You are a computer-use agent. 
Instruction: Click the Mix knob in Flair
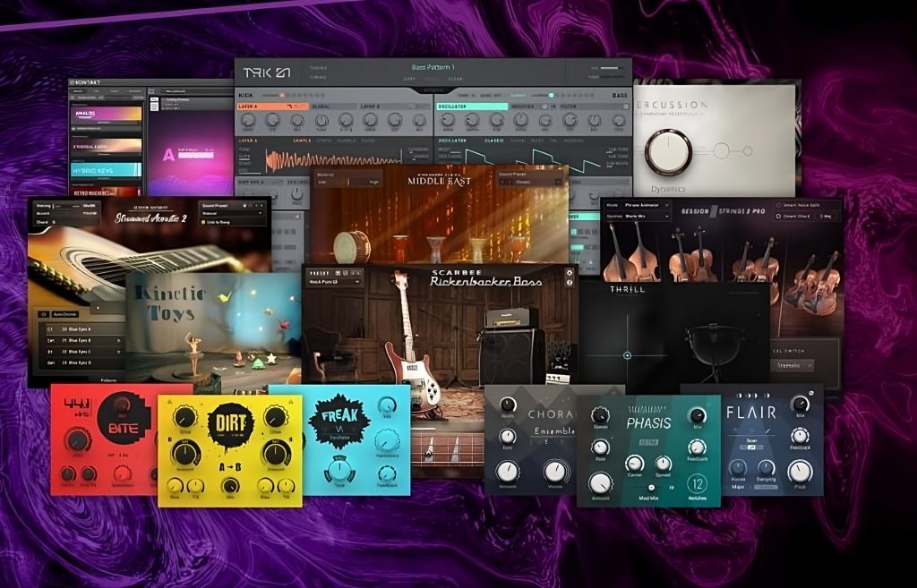[x=800, y=404]
